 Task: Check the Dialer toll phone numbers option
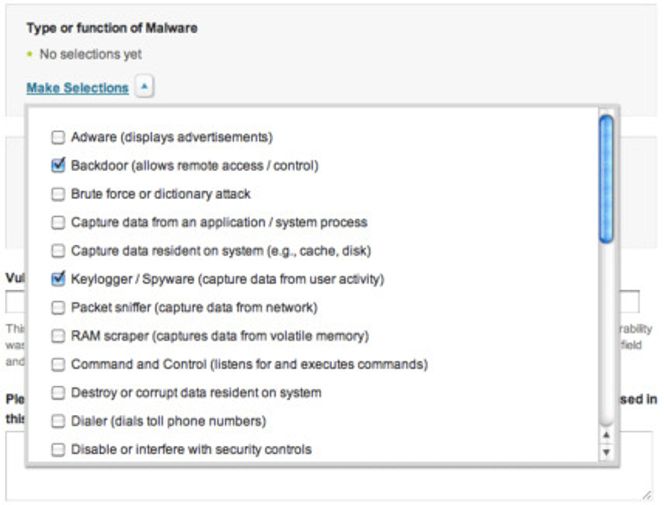(58, 421)
